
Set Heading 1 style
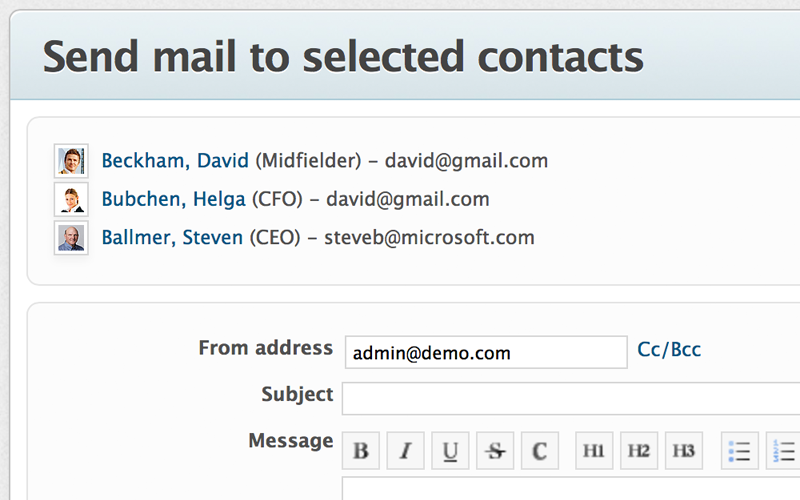click(x=594, y=451)
